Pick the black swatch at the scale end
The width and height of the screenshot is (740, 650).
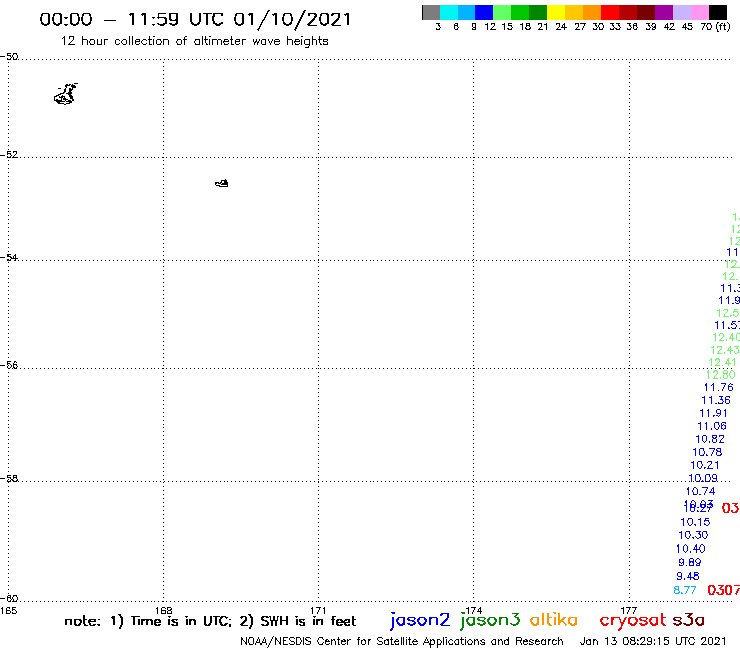[718, 12]
